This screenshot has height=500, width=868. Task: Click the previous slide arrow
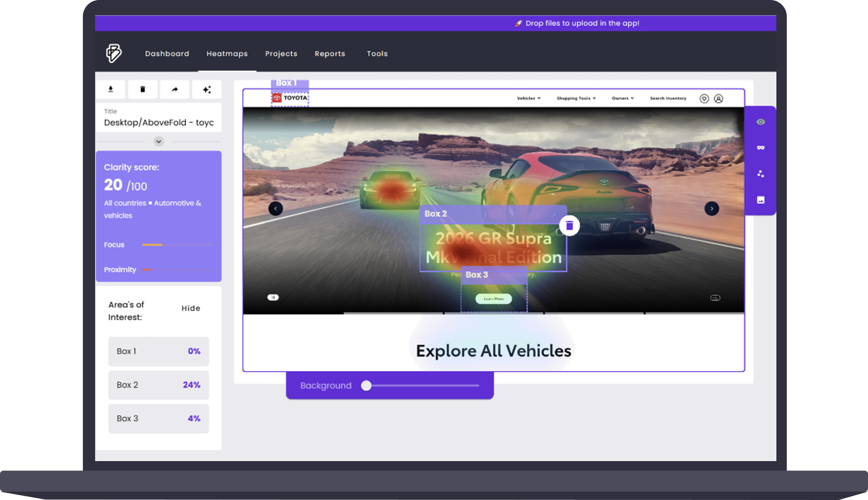point(276,209)
